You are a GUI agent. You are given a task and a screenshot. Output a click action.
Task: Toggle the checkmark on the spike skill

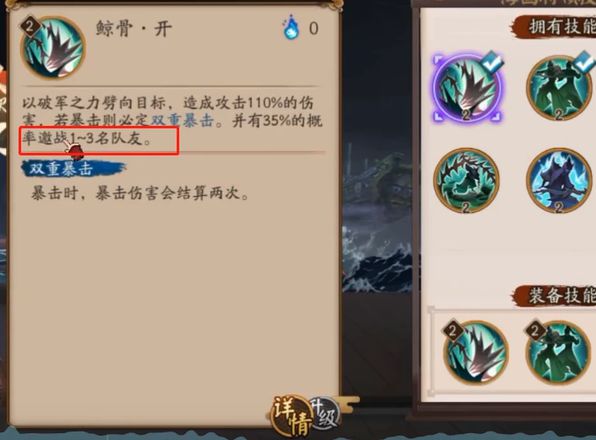tap(492, 62)
